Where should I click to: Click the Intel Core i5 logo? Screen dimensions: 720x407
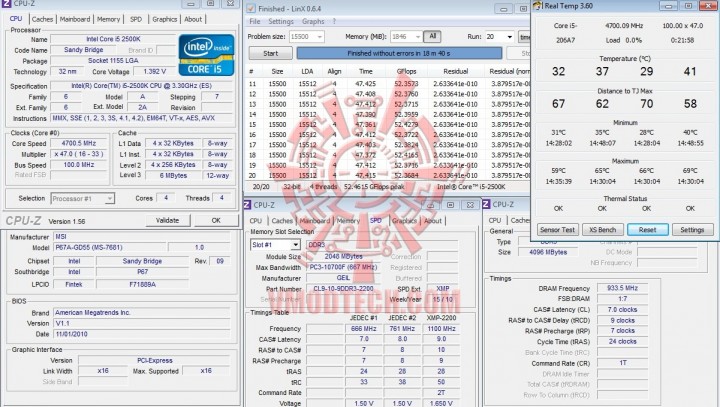(x=206, y=55)
